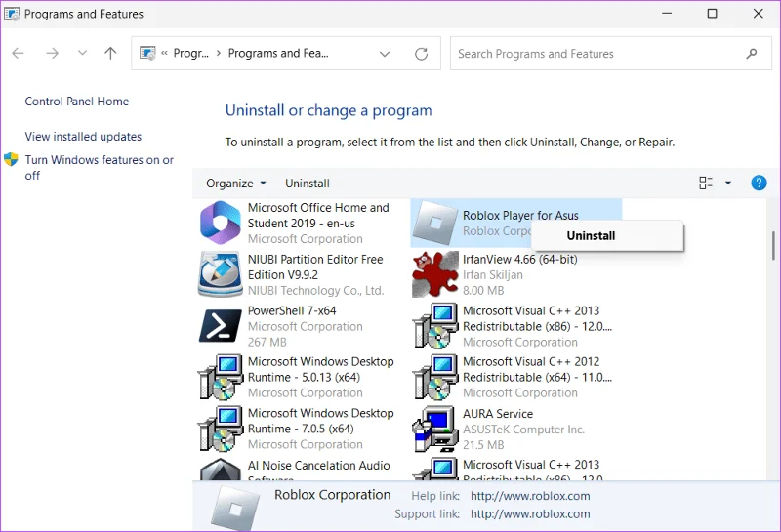
Task: Click Visual C++ 2012 x64 installer icon
Action: pos(435,377)
